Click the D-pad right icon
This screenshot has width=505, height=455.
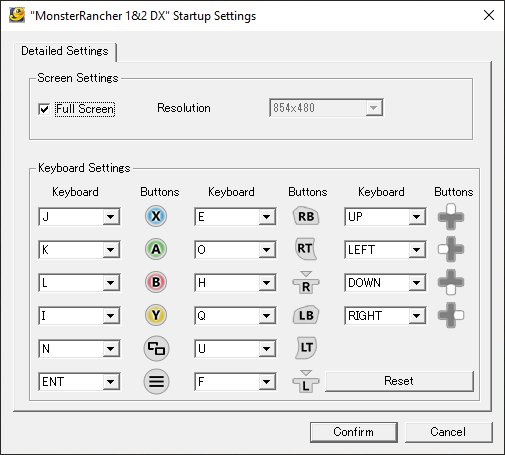[451, 315]
